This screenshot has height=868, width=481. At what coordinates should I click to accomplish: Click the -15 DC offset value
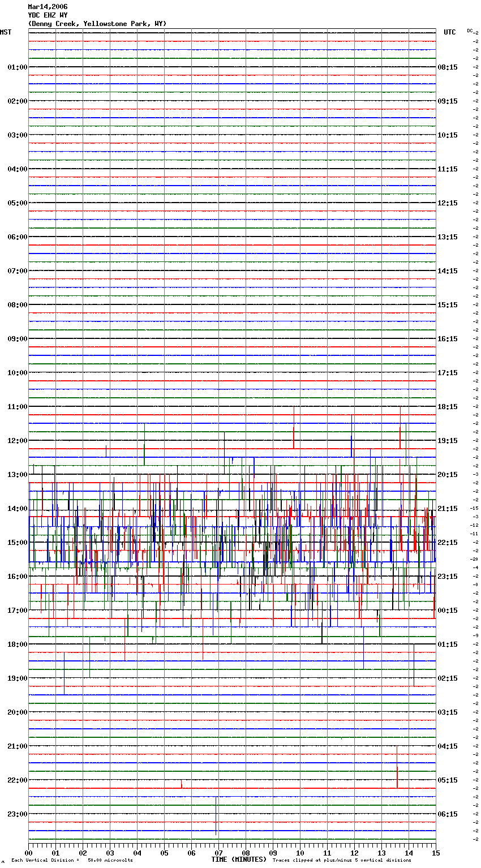tap(474, 508)
